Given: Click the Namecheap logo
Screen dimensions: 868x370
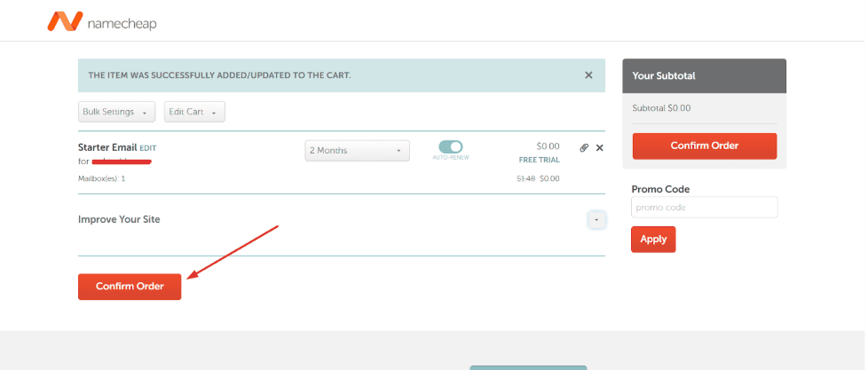Looking at the screenshot, I should pos(102,21).
